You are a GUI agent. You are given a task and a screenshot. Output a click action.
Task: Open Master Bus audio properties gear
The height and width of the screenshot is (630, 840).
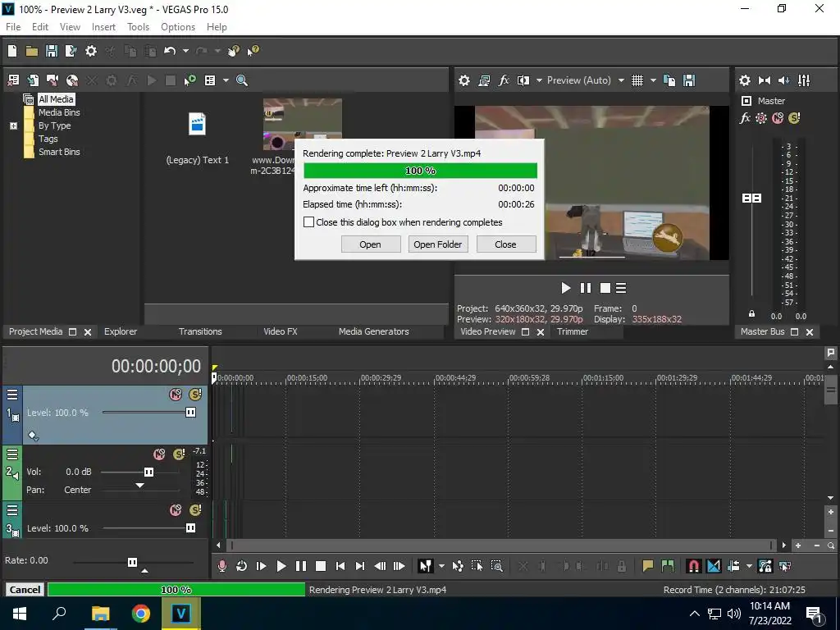click(x=745, y=80)
